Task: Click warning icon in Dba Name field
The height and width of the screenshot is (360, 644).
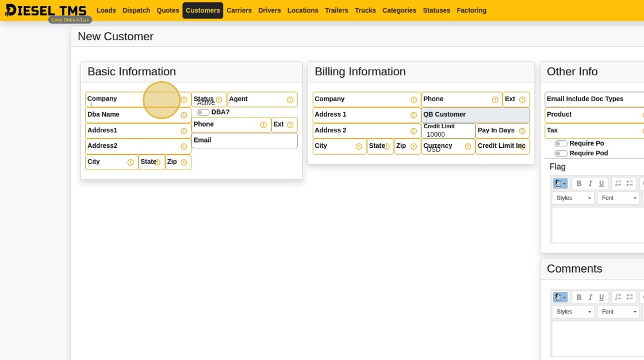Action: pos(184,115)
